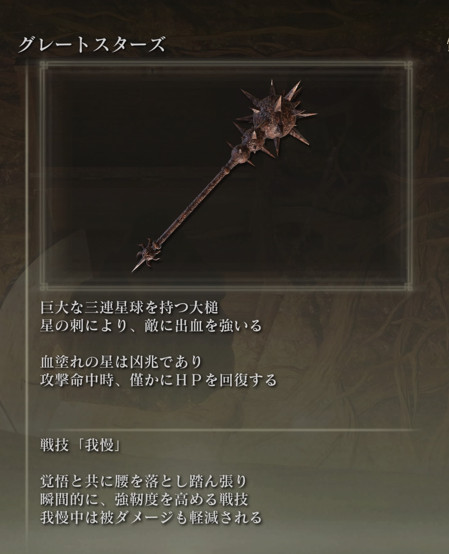Select the line 血塗れの星は凶兆であり
Screen dimensions: 449x554
point(121,362)
